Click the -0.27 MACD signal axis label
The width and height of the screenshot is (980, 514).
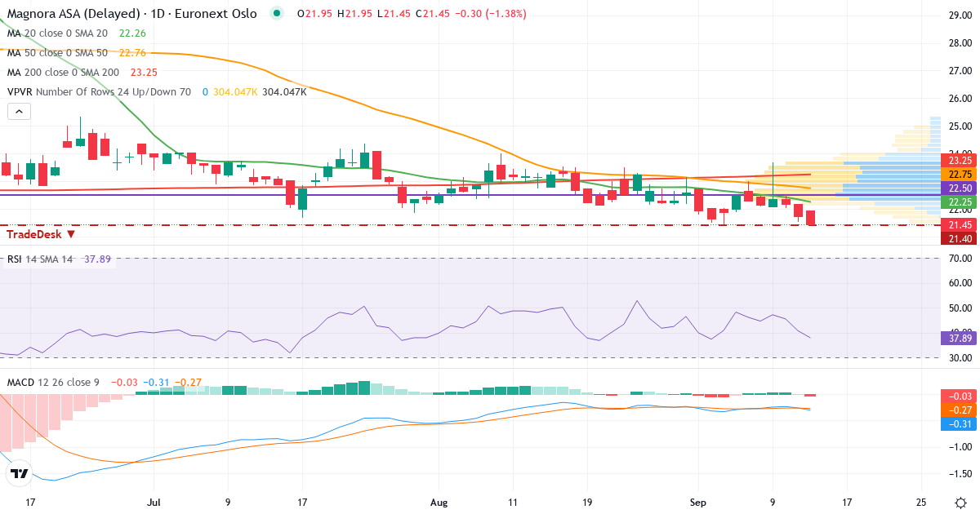pos(958,410)
